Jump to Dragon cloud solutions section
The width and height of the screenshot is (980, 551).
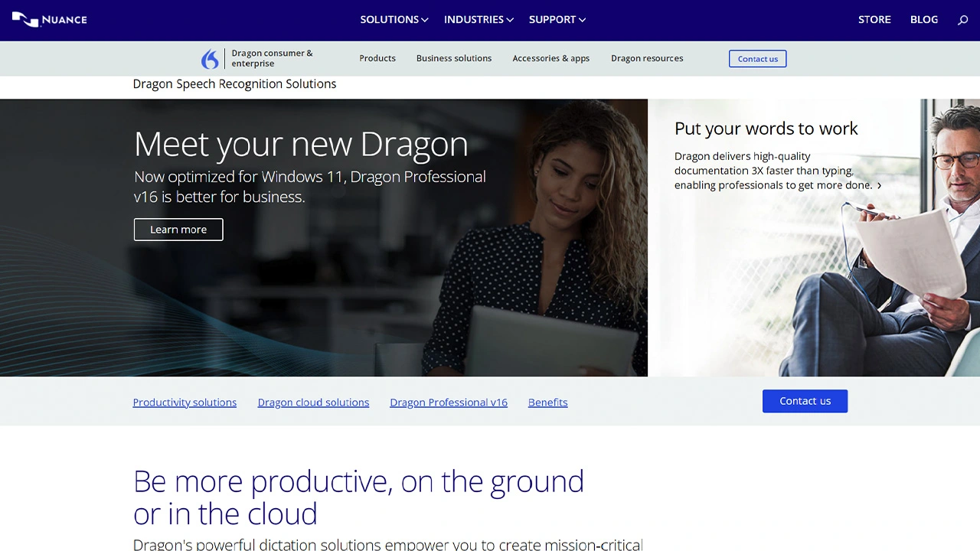(x=313, y=403)
